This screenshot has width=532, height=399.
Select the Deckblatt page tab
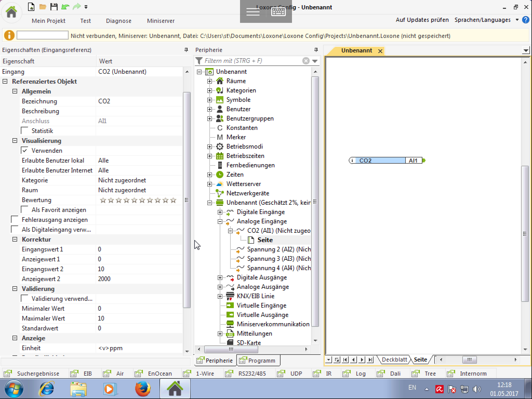(x=394, y=360)
